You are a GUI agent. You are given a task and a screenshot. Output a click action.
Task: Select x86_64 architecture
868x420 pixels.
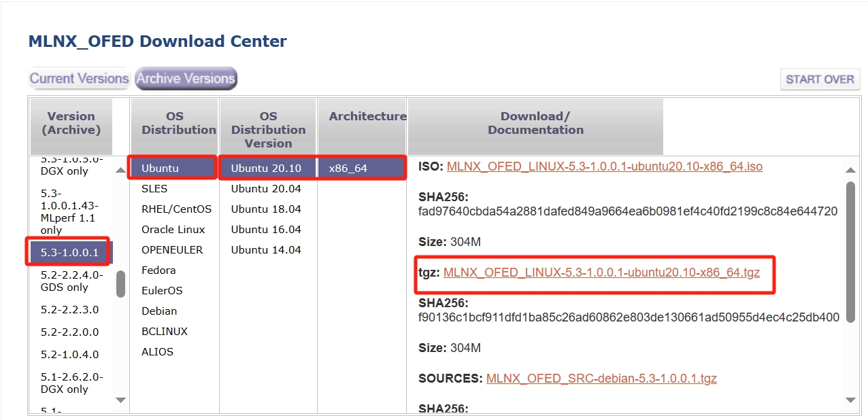click(362, 168)
